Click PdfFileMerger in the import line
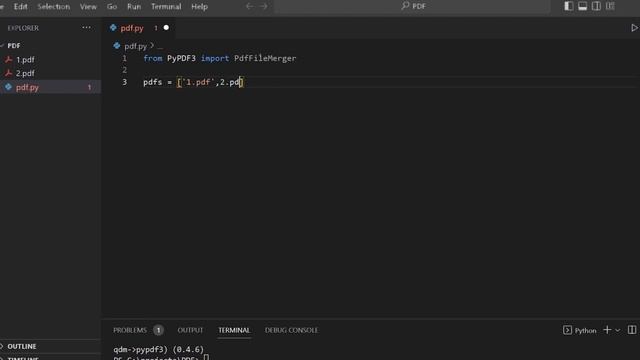The height and width of the screenshot is (360, 640). point(265,58)
